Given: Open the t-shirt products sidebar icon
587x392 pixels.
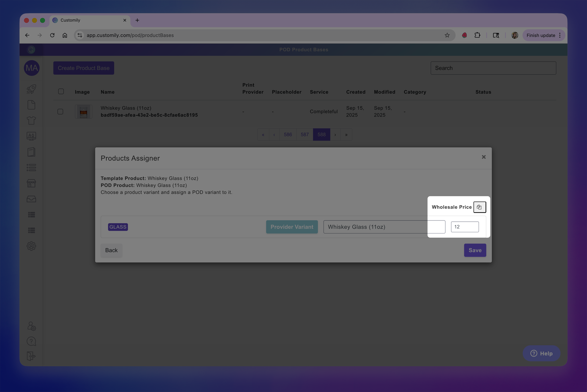Looking at the screenshot, I should [31, 120].
